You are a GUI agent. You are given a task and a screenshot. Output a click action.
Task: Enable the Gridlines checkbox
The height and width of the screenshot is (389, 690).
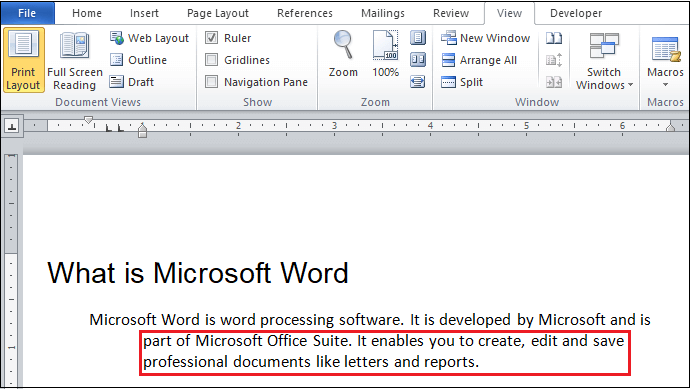click(x=212, y=59)
